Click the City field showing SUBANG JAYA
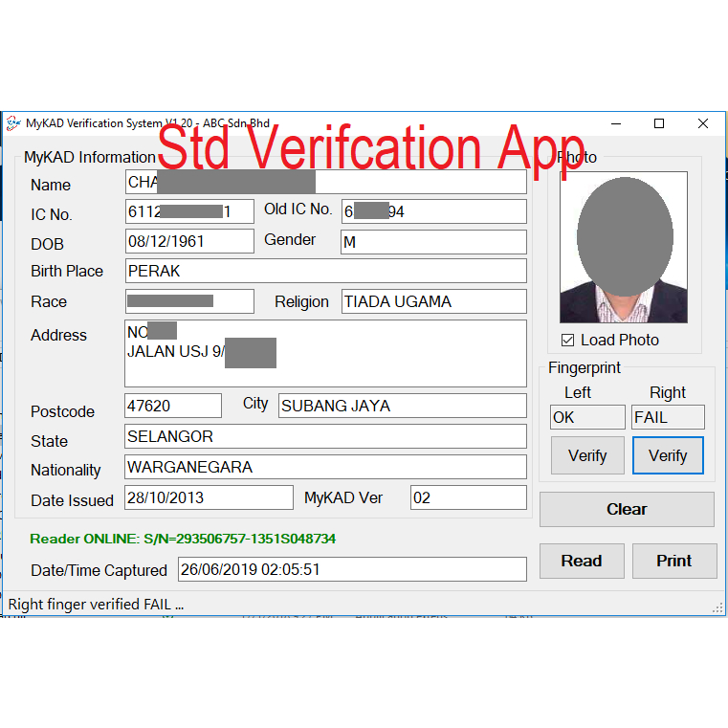This screenshot has width=728, height=728. coord(402,406)
